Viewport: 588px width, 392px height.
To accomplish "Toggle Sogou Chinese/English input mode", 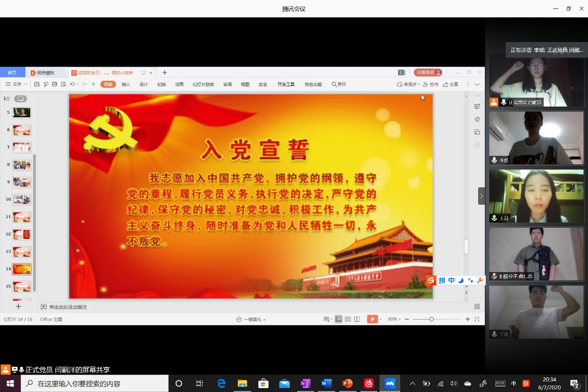I will point(451,280).
